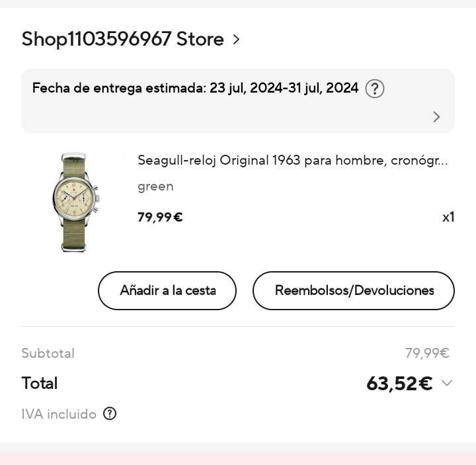Click the Subtotal amount 79,99€

[427, 353]
